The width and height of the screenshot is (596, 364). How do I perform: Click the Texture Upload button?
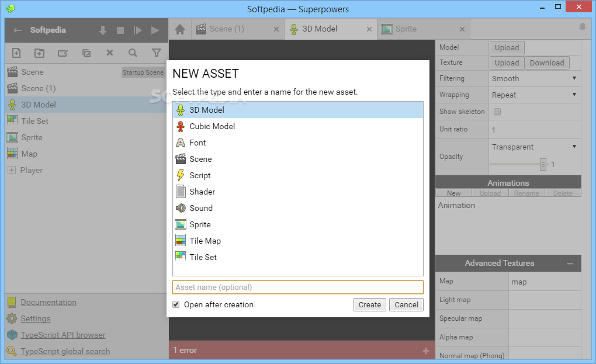pos(507,63)
